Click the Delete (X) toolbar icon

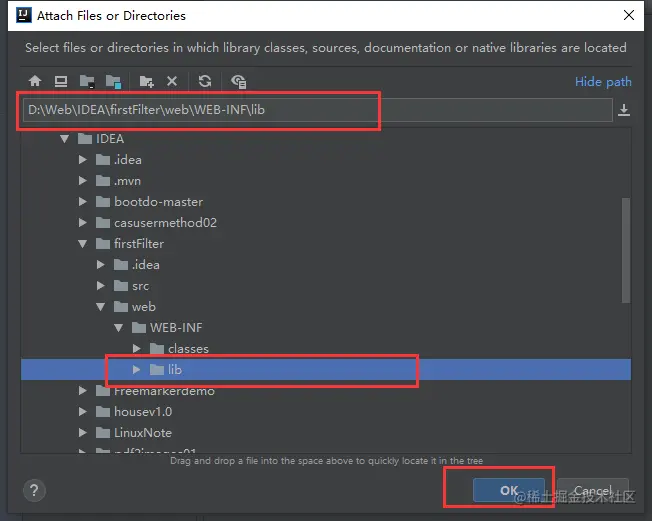172,81
